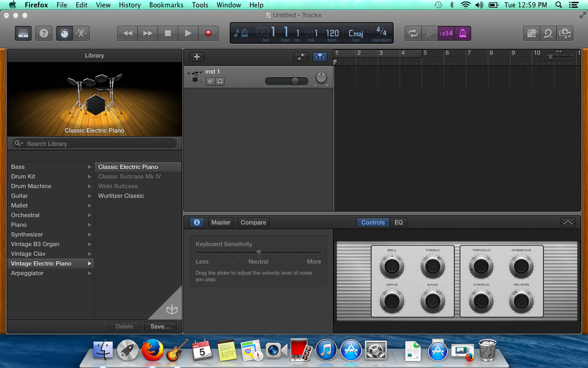Toggle the Cycle loop mode

tap(413, 34)
